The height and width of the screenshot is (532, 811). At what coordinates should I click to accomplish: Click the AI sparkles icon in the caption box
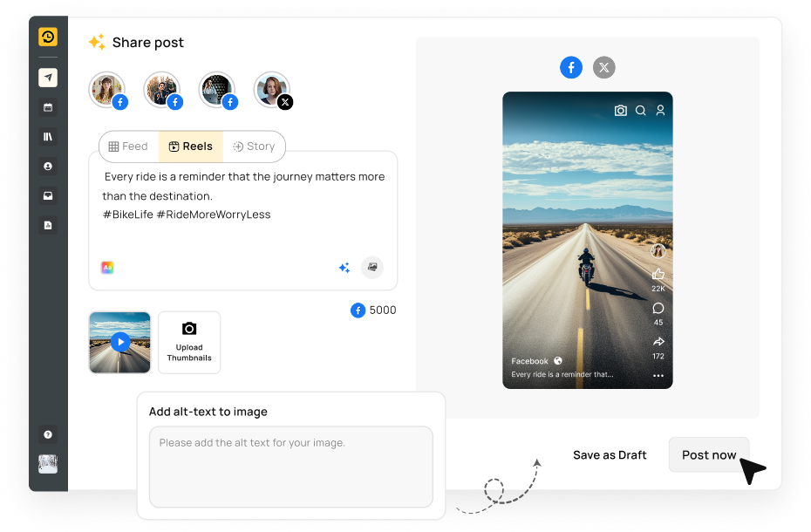pos(344,268)
